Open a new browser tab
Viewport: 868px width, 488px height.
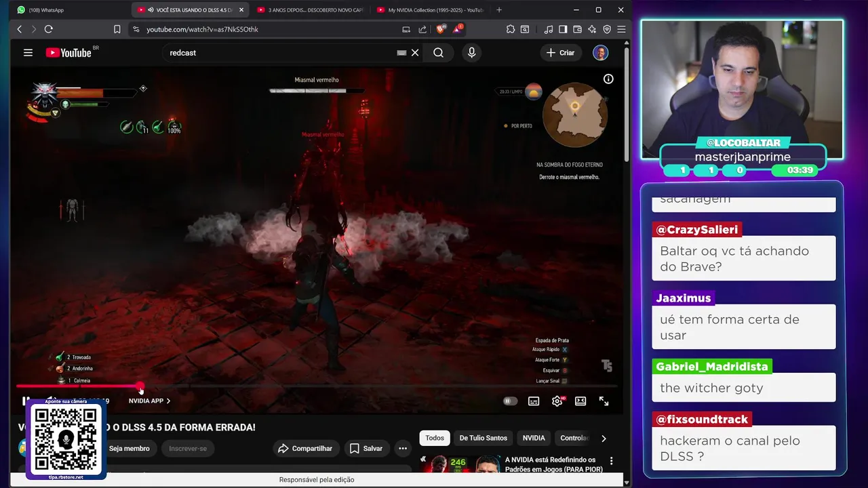(499, 10)
